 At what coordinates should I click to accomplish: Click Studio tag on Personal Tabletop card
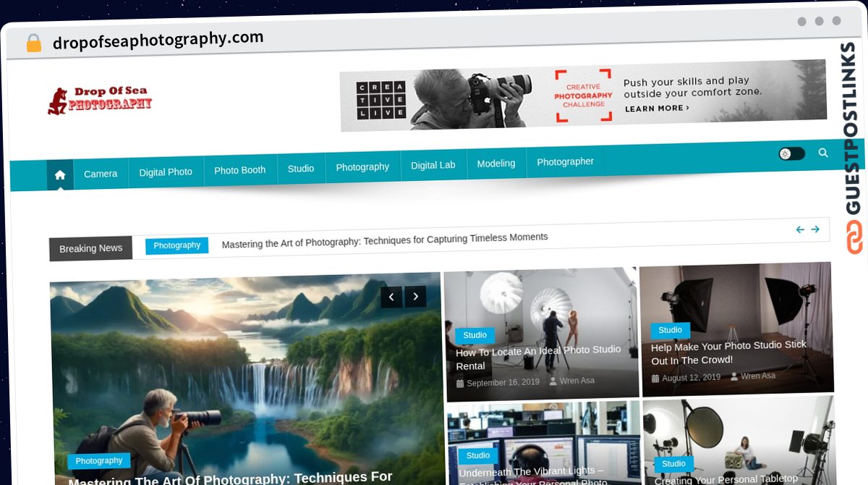tap(673, 463)
